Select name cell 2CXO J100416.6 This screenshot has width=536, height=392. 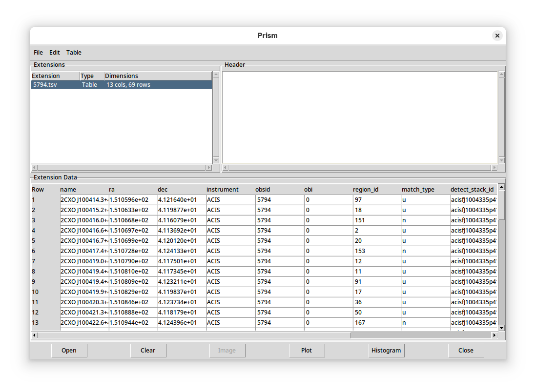84,231
